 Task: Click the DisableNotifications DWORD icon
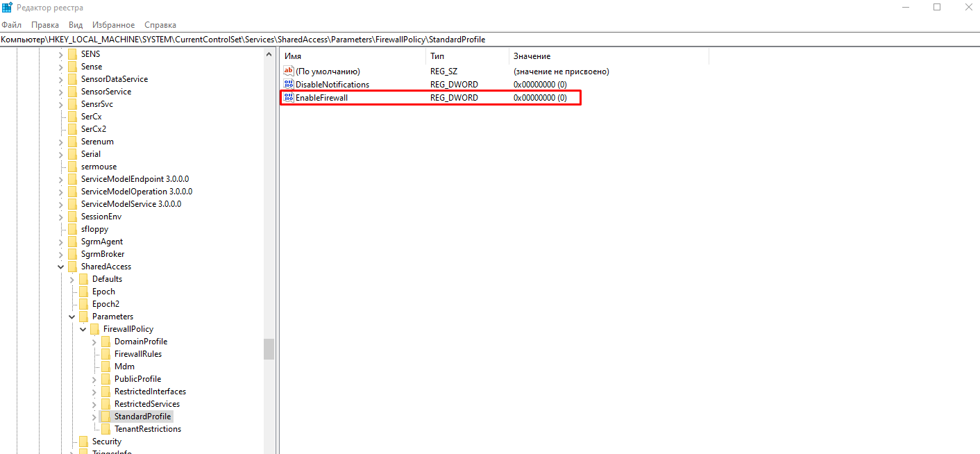(289, 85)
